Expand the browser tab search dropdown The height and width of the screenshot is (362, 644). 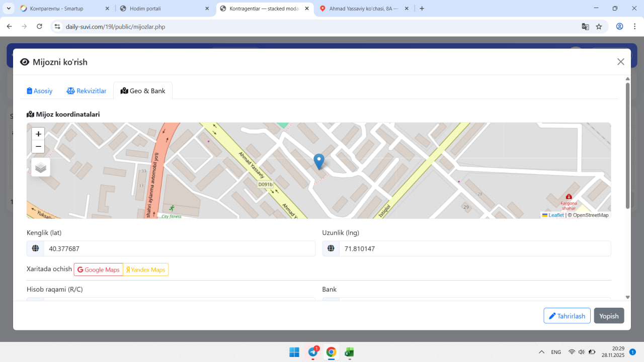pyautogui.click(x=9, y=9)
